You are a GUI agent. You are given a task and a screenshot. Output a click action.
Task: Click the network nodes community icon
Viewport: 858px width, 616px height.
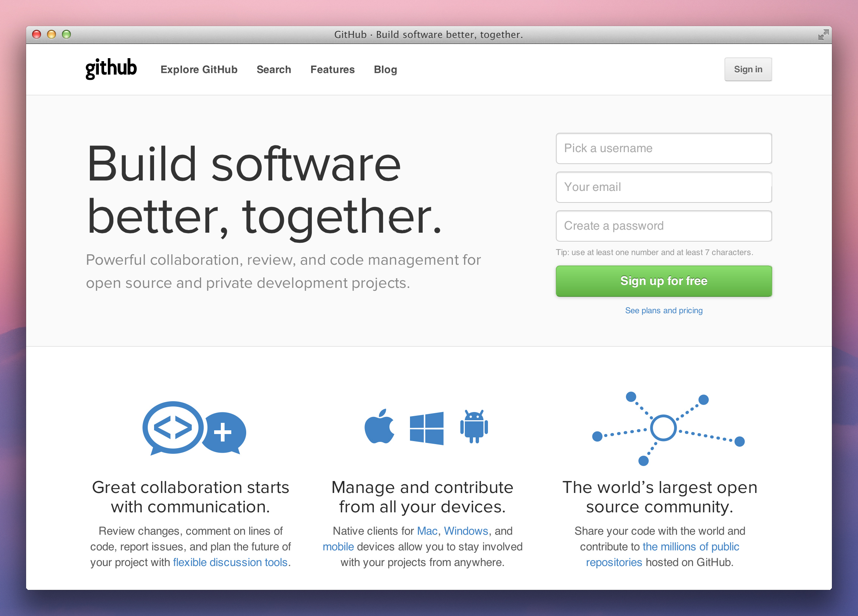[x=668, y=429]
